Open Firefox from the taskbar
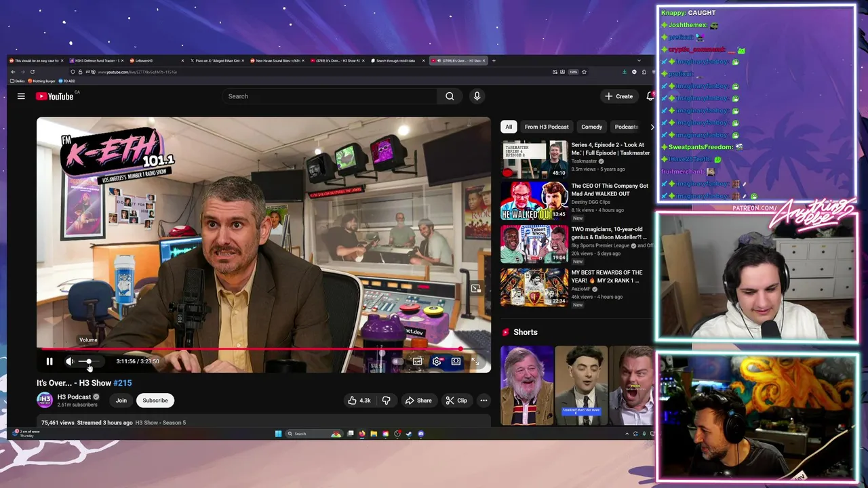The image size is (868, 488). pos(362,434)
